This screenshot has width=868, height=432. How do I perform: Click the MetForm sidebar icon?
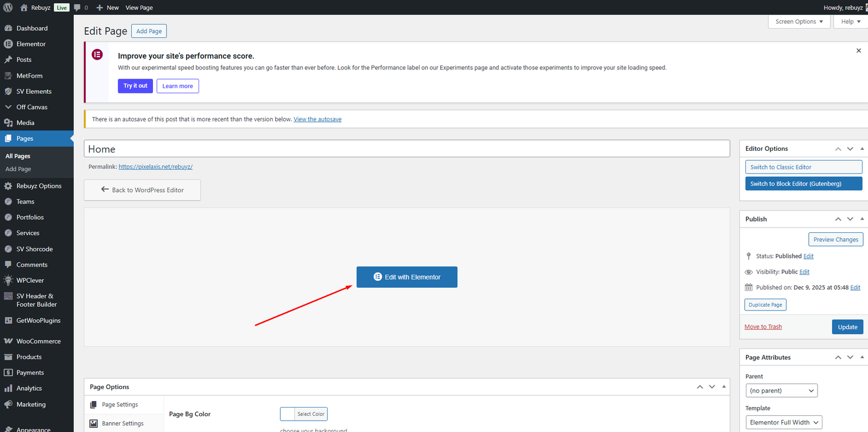[8, 76]
